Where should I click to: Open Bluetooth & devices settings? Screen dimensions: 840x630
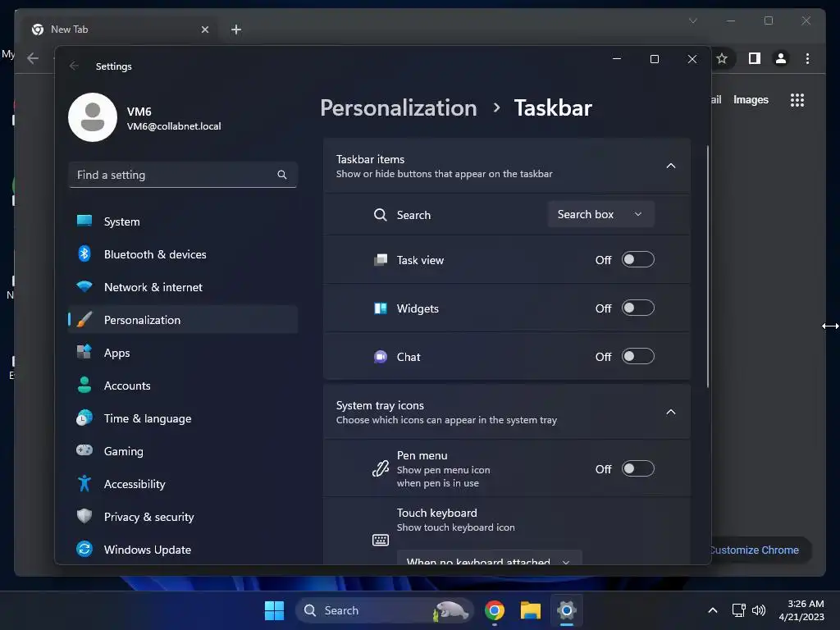click(182, 254)
